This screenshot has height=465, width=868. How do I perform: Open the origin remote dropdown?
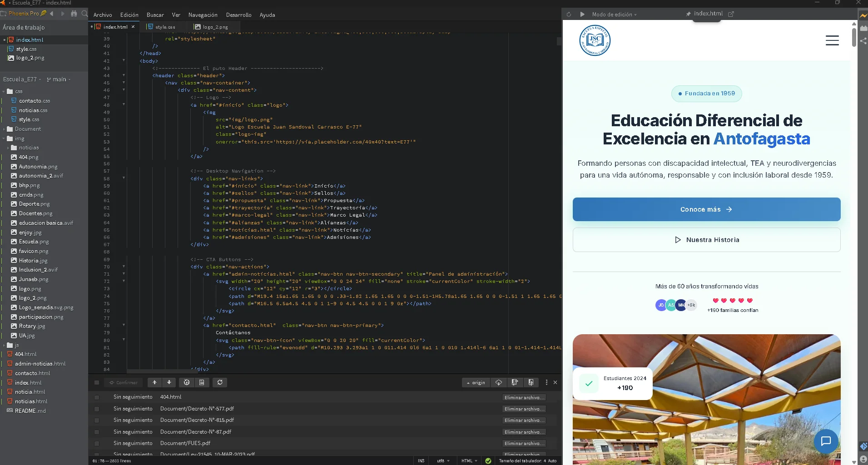point(476,382)
